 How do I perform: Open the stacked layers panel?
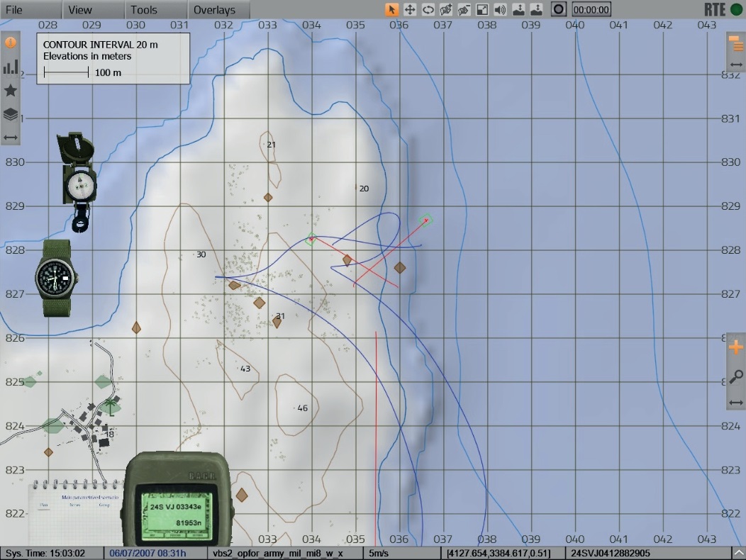tap(11, 114)
